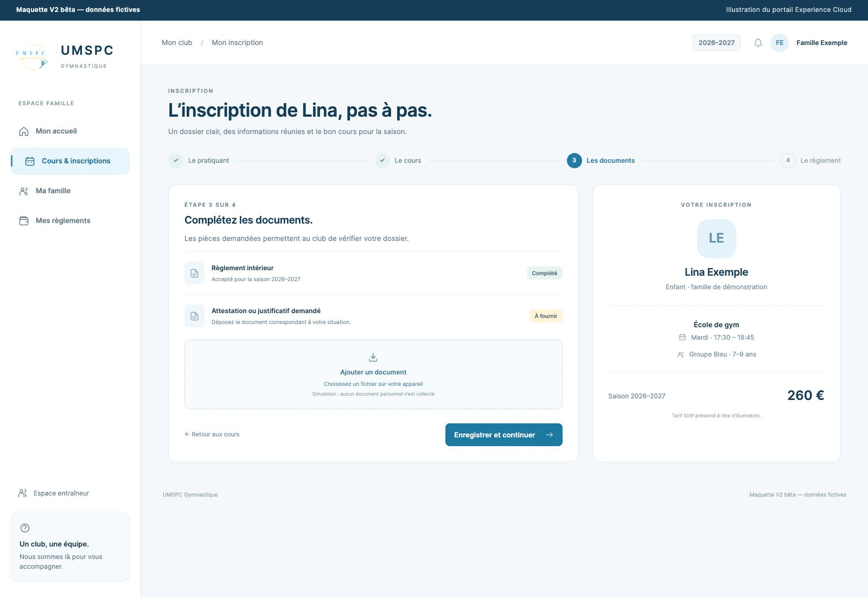Click the group icon next to Groupe Bleu
868x597 pixels.
click(x=680, y=354)
